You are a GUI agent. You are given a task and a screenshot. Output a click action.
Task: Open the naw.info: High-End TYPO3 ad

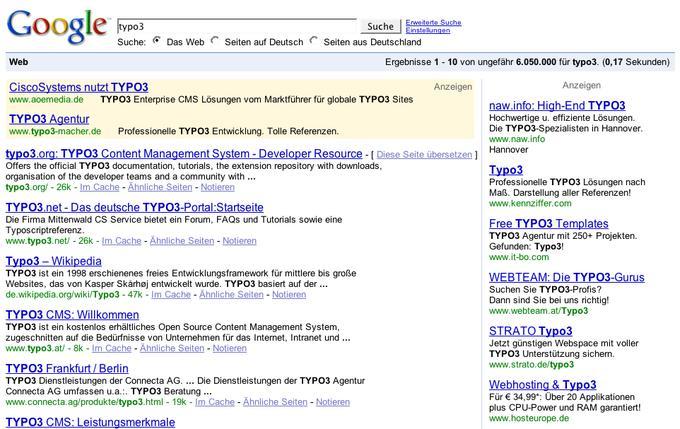pos(557,106)
